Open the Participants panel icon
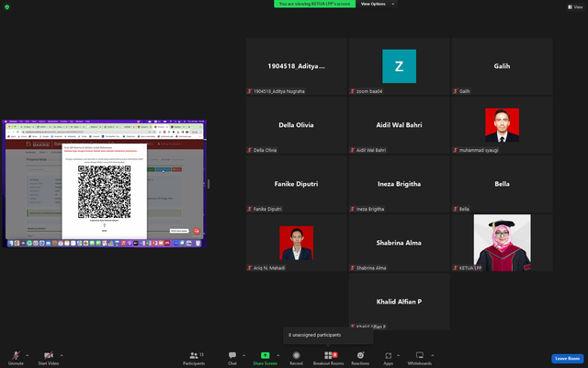Image resolution: width=588 pixels, height=368 pixels. (194, 355)
